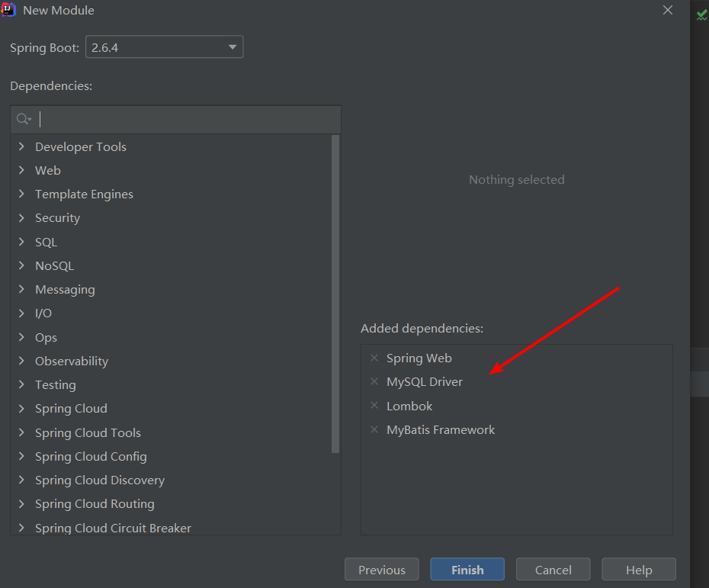
Task: Expand the I/O category chevron
Action: coord(21,313)
